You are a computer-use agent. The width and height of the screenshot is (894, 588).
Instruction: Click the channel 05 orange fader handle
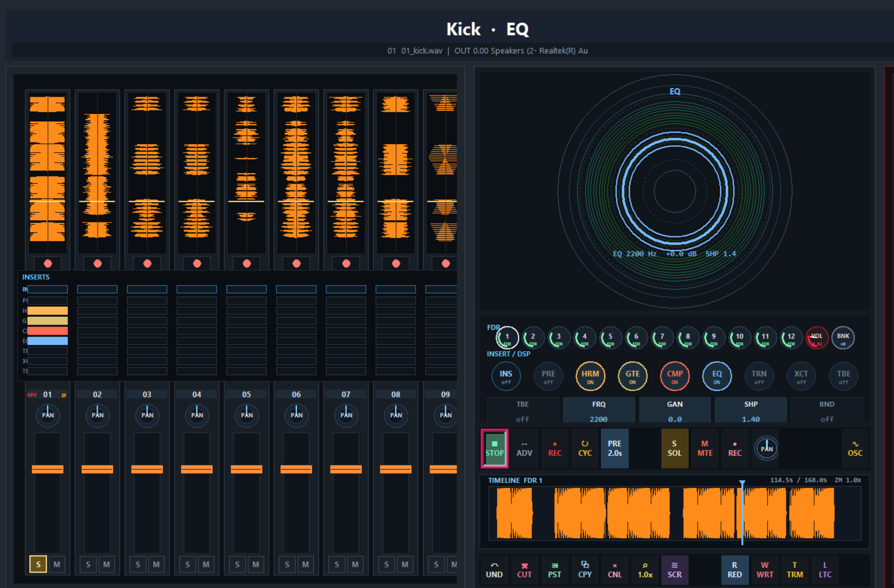click(x=246, y=469)
